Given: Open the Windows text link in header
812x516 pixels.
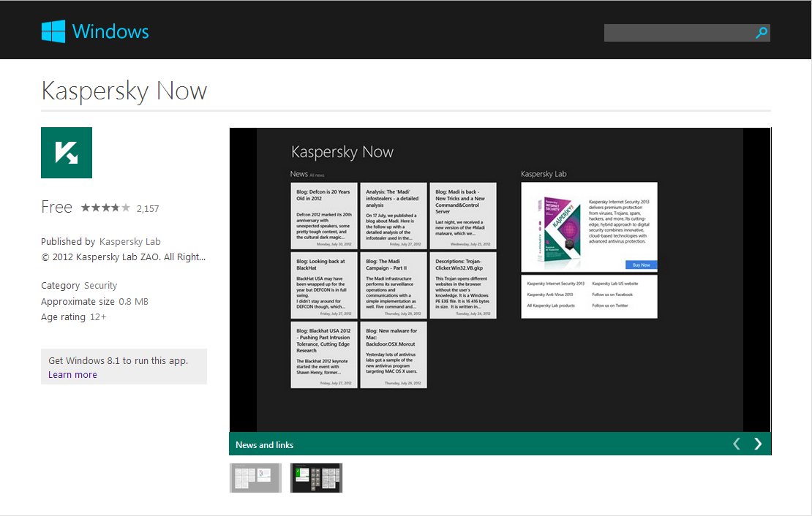Looking at the screenshot, I should (110, 31).
